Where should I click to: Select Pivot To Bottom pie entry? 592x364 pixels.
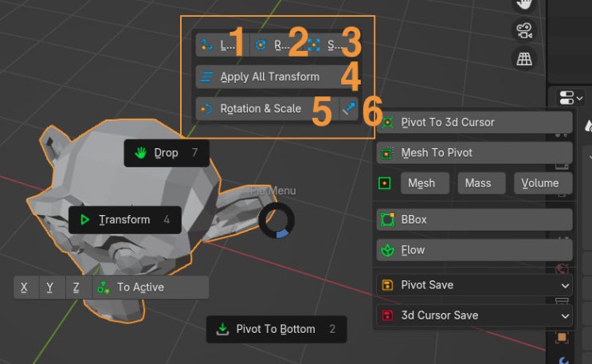point(276,329)
